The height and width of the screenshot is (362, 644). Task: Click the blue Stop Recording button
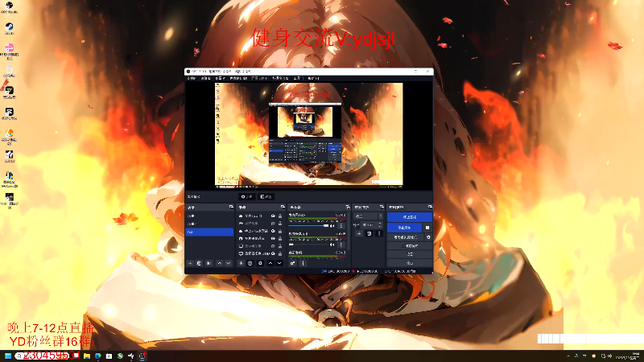(x=405, y=228)
